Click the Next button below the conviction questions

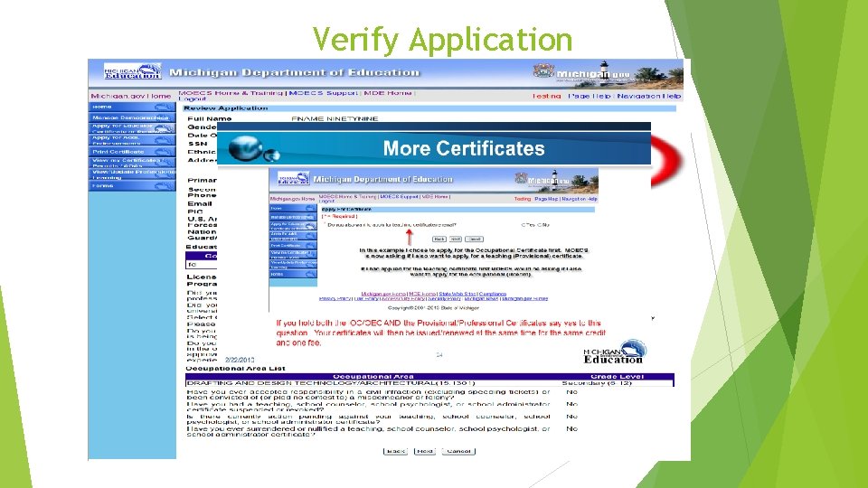[425, 452]
